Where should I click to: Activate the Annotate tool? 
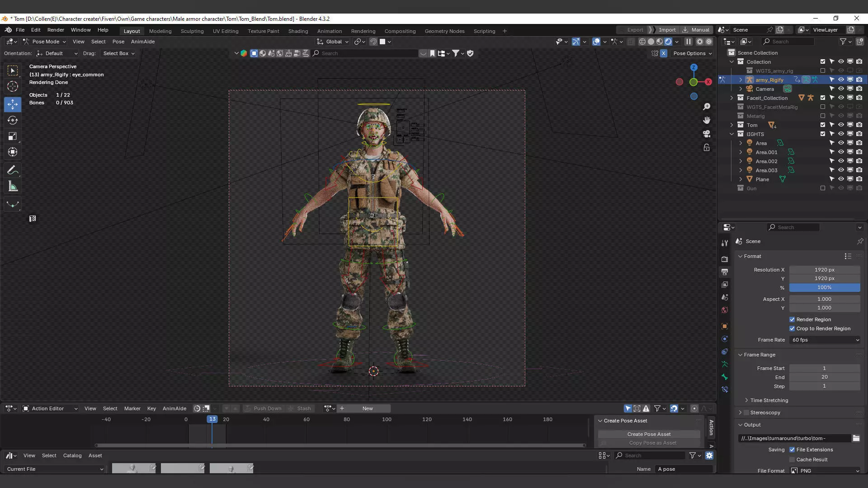tap(13, 170)
